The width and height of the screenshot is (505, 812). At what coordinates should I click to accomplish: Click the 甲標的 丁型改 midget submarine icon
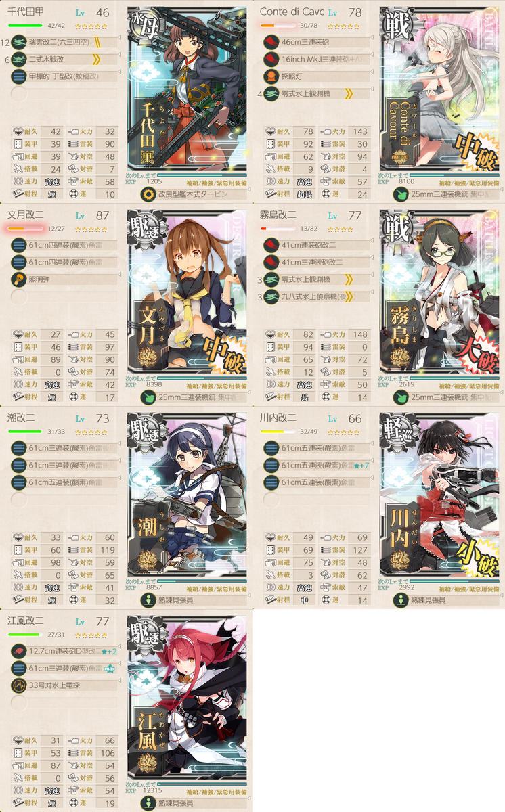point(20,76)
